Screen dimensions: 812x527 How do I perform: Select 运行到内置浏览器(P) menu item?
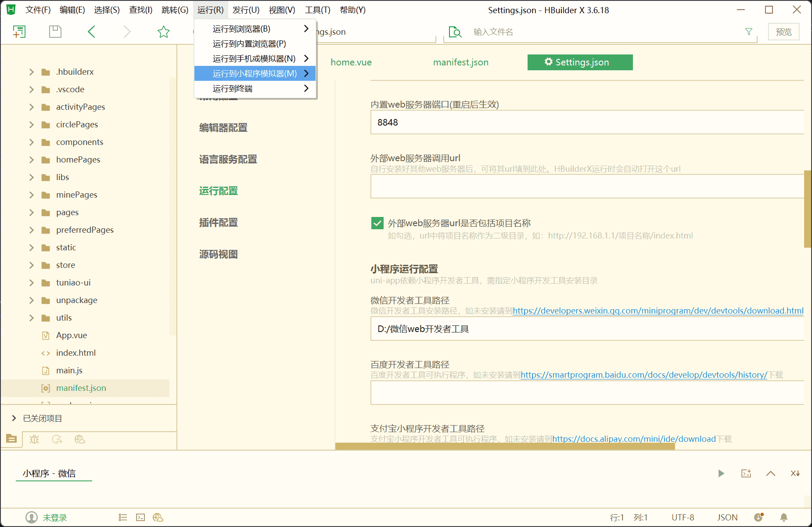click(255, 44)
